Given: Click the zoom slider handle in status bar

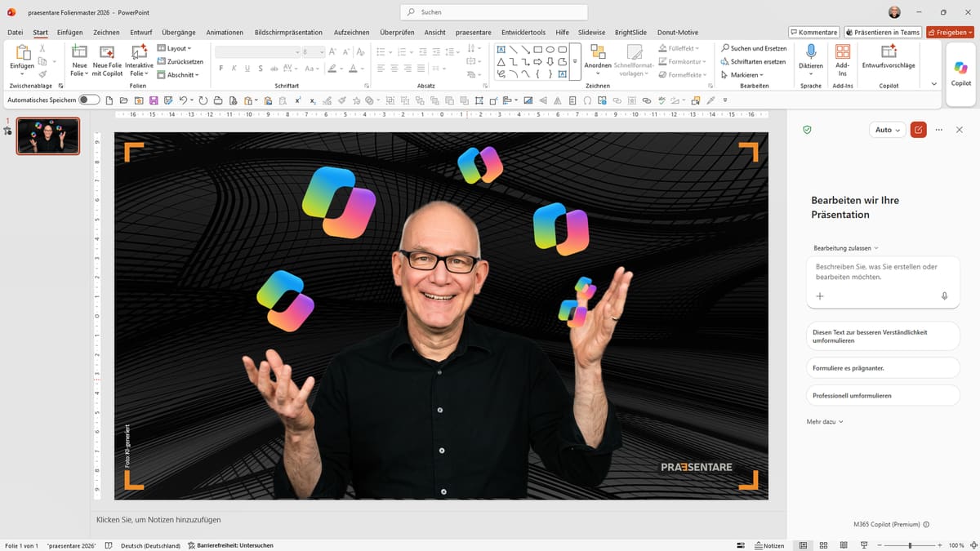Looking at the screenshot, I should 910,545.
